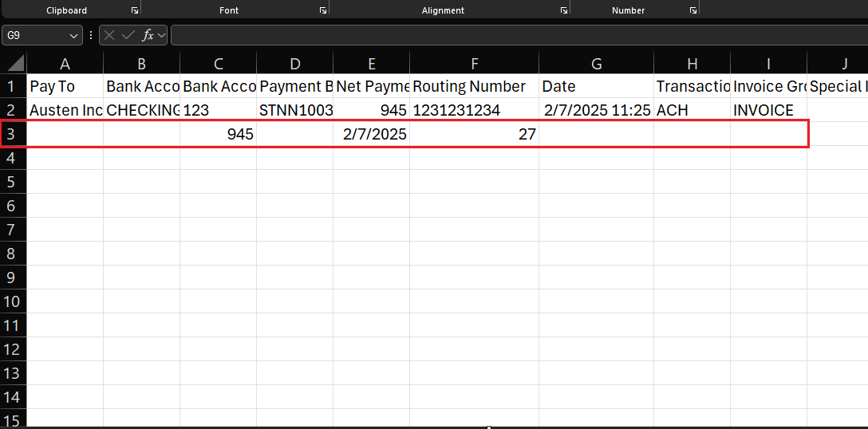Open the Alignment settings dialog launcher
868x429 pixels.
pyautogui.click(x=563, y=10)
